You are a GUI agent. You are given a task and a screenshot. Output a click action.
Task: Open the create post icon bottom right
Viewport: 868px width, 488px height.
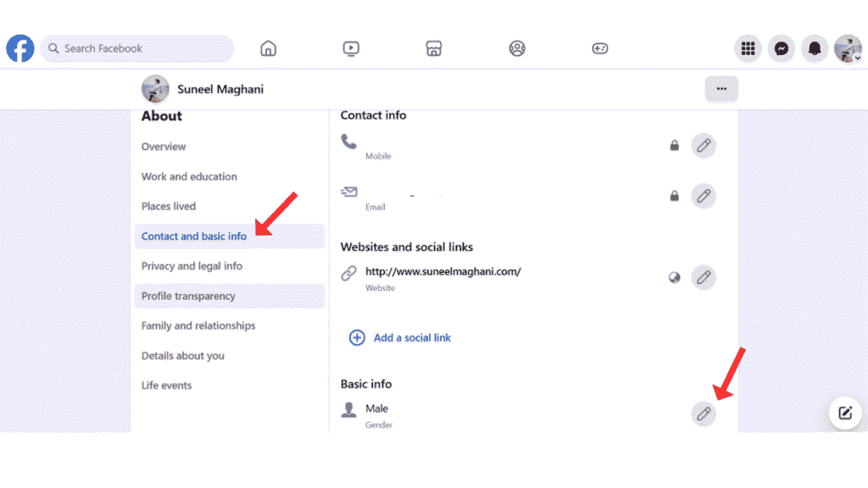(844, 413)
